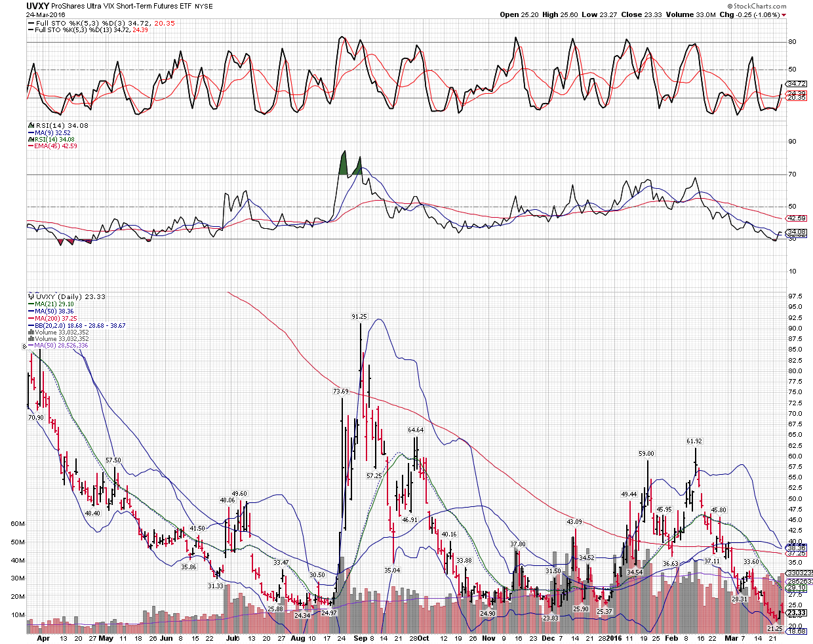Click the 46.91 price label
The image size is (813, 644).
pyautogui.click(x=410, y=520)
